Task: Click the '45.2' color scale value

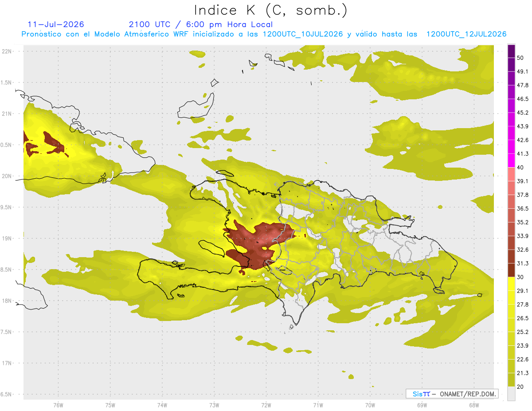Action: [x=523, y=113]
